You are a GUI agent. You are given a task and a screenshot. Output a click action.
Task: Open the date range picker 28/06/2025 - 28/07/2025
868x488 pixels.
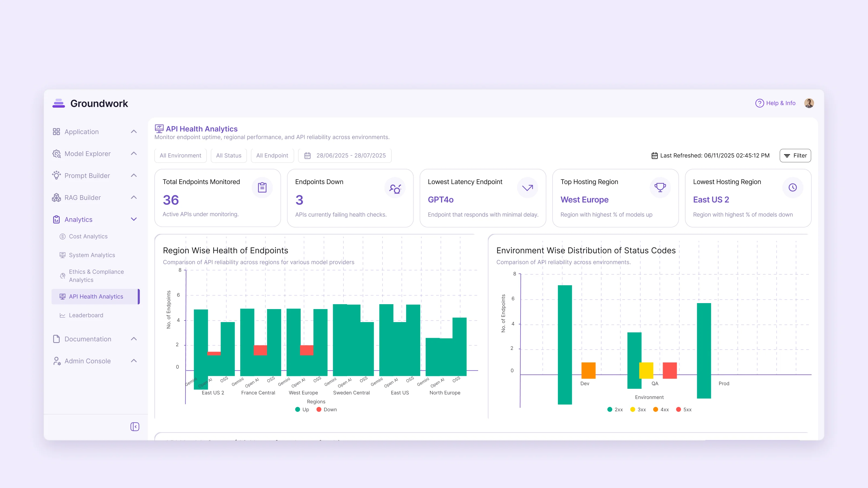tap(345, 156)
